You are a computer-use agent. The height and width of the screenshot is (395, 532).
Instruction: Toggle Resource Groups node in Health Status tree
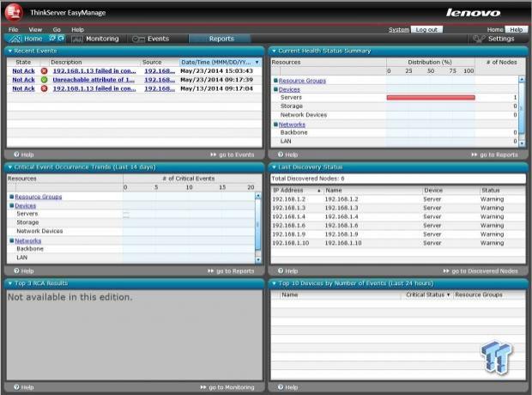coord(275,81)
